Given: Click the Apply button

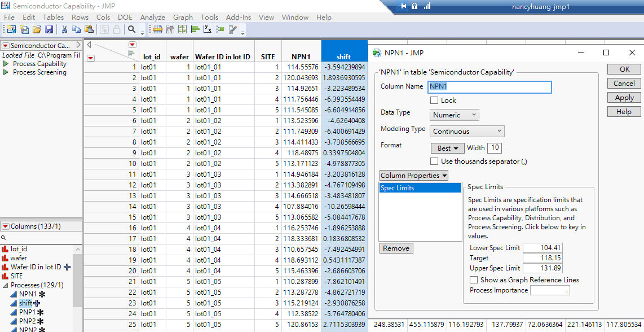Looking at the screenshot, I should point(624,98).
